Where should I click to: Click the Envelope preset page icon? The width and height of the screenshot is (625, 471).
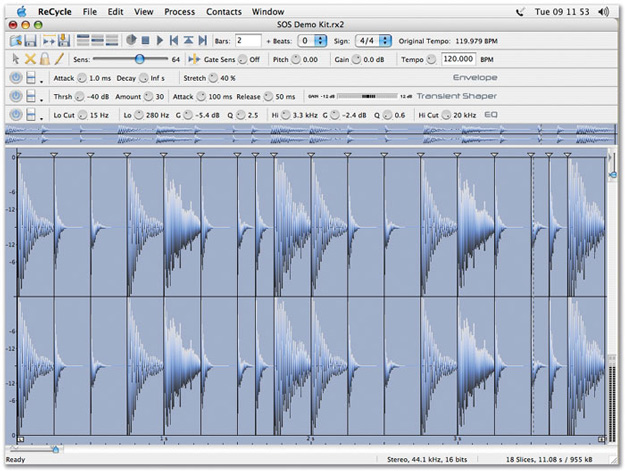point(31,78)
